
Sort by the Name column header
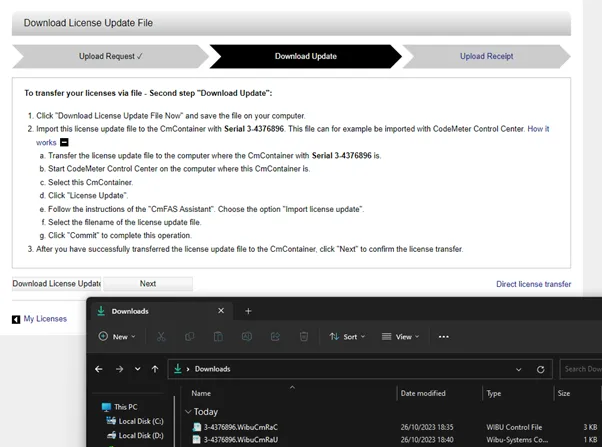(x=201, y=393)
